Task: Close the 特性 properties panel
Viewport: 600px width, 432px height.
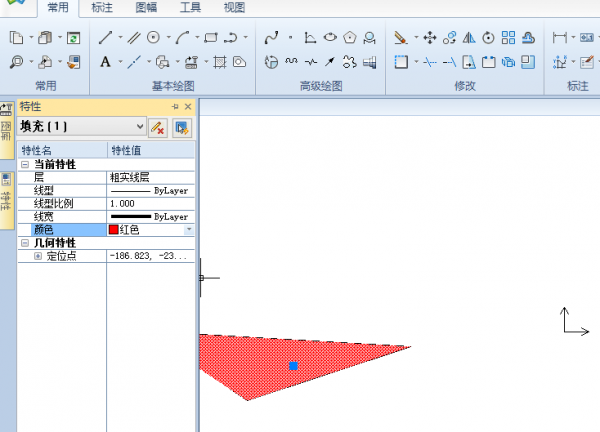Action: tap(188, 106)
